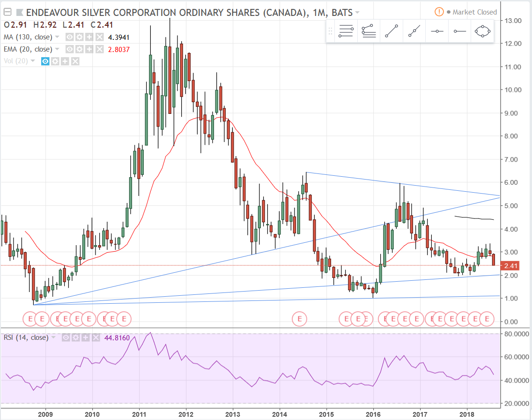Remove the MA (130, close) indicator
The height and width of the screenshot is (420, 532).
tap(99, 37)
